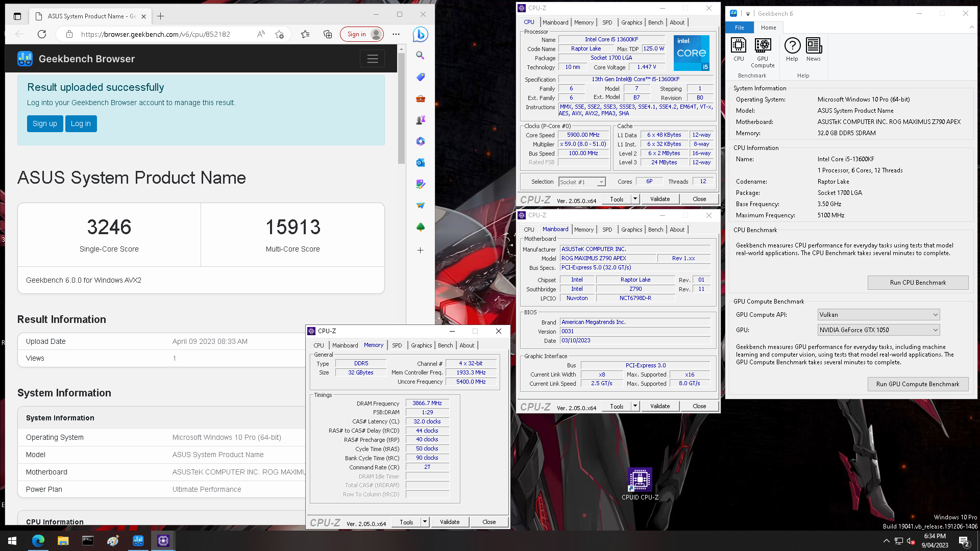The height and width of the screenshot is (551, 980).
Task: Open Tools dropdown arrow in top CPU-Z window
Action: (x=635, y=199)
